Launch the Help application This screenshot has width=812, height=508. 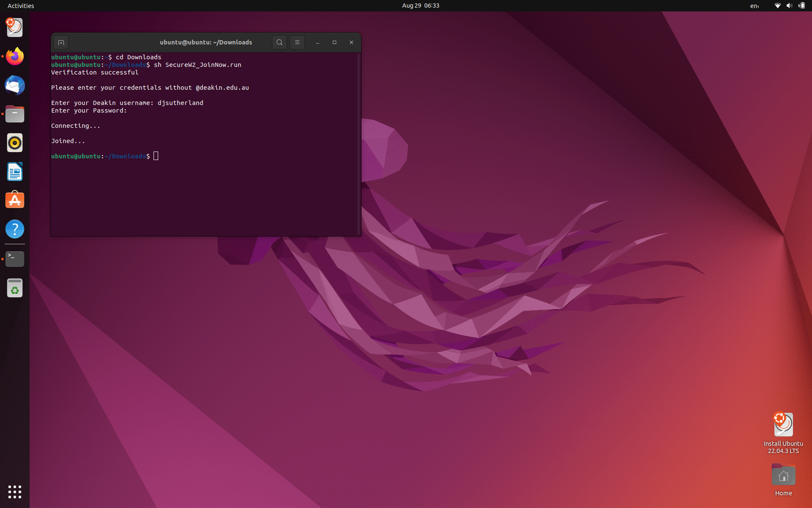(x=15, y=229)
